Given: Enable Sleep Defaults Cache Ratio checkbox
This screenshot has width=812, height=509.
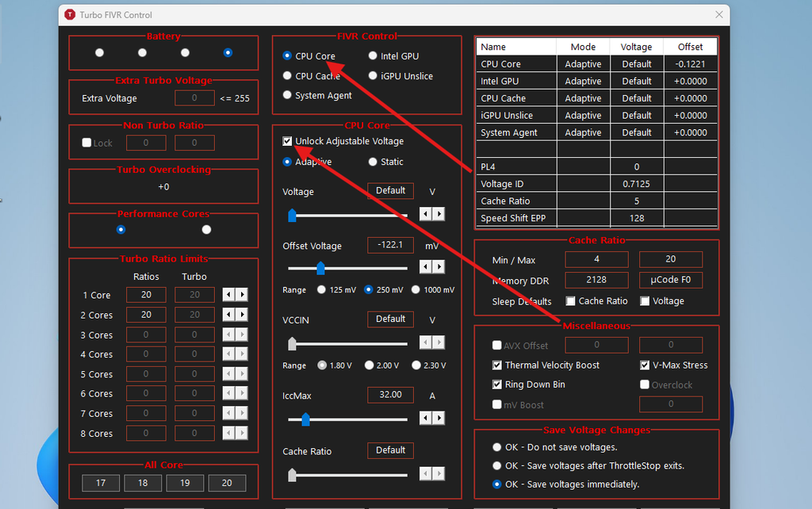Looking at the screenshot, I should [570, 300].
